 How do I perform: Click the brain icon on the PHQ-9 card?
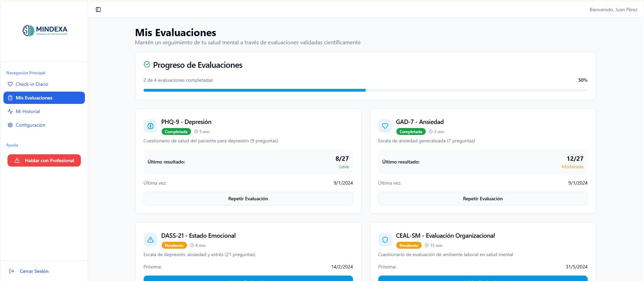(x=150, y=126)
